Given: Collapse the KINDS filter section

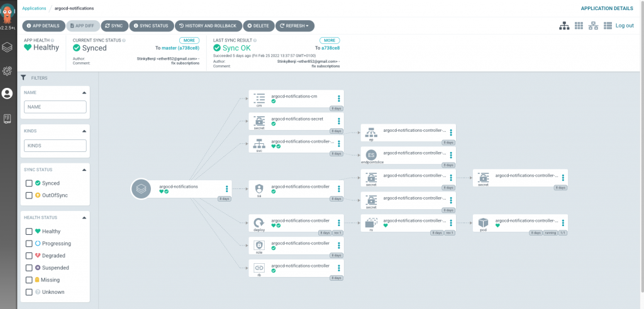Looking at the screenshot, I should coord(84,131).
